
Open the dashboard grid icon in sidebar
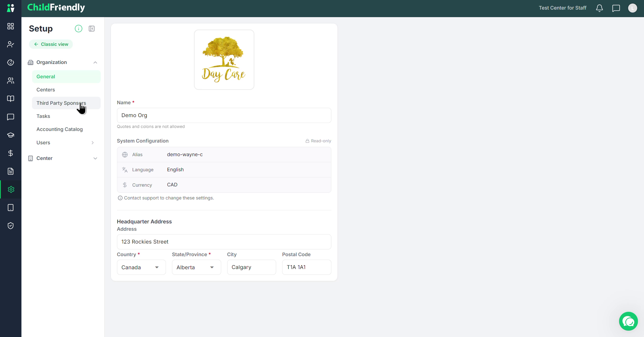tap(11, 26)
